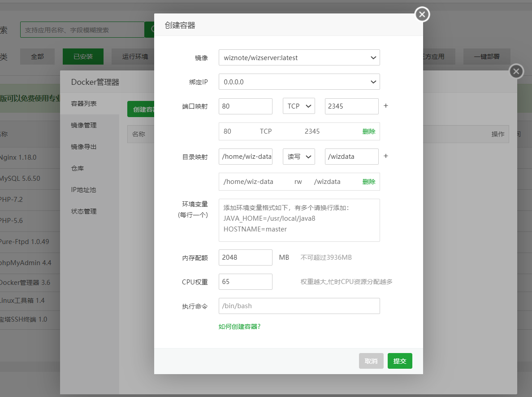
Task: Click the plus icon to add directory mapping
Action: tap(385, 157)
